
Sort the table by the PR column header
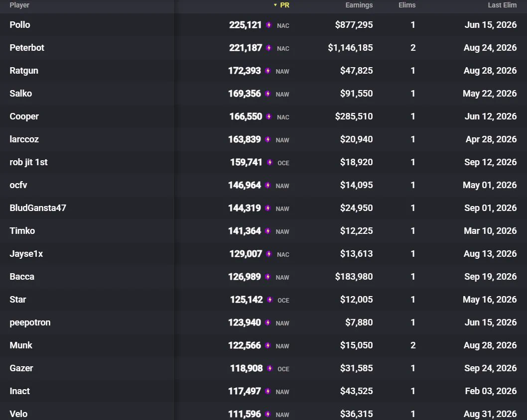point(284,5)
